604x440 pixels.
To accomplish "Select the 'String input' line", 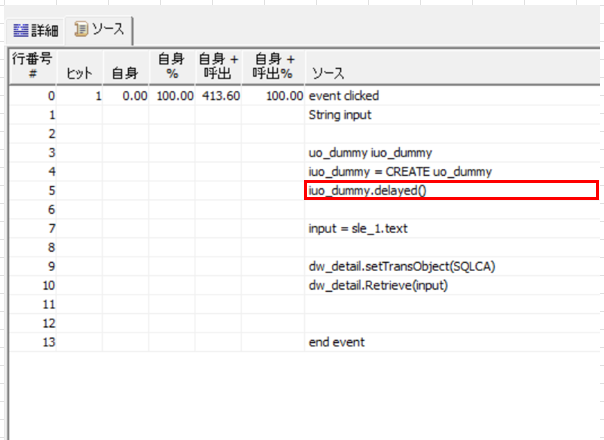I will pos(340,115).
